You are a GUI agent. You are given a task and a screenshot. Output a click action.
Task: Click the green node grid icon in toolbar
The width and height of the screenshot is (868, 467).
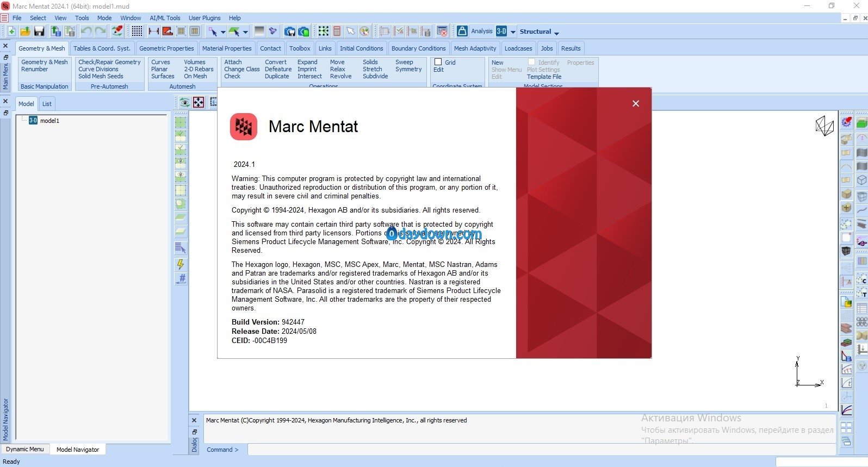[324, 32]
